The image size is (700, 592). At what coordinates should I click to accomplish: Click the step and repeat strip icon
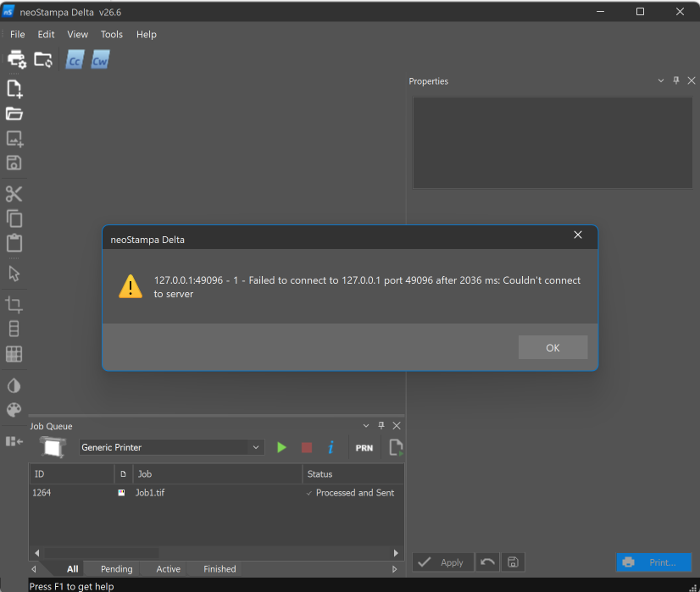(x=14, y=329)
